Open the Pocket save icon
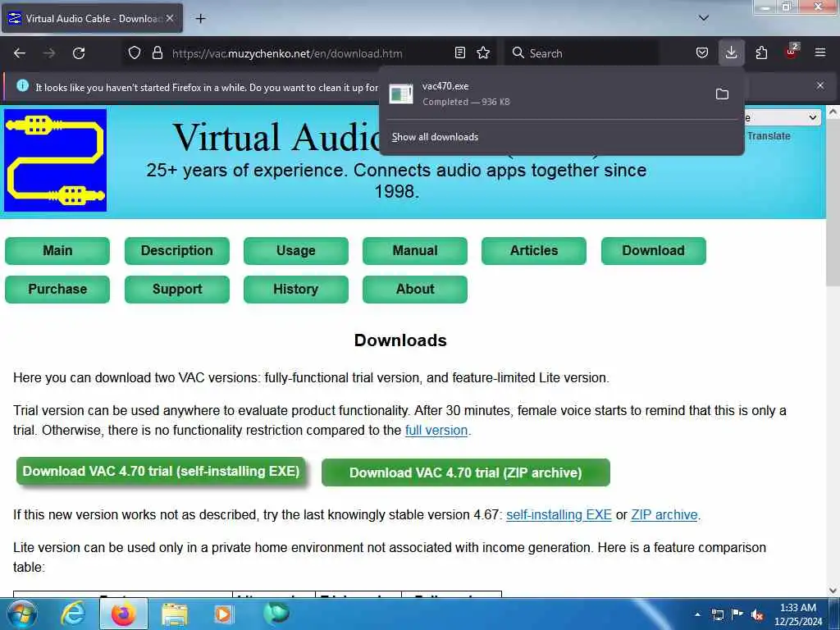This screenshot has height=630, width=840. (x=702, y=53)
